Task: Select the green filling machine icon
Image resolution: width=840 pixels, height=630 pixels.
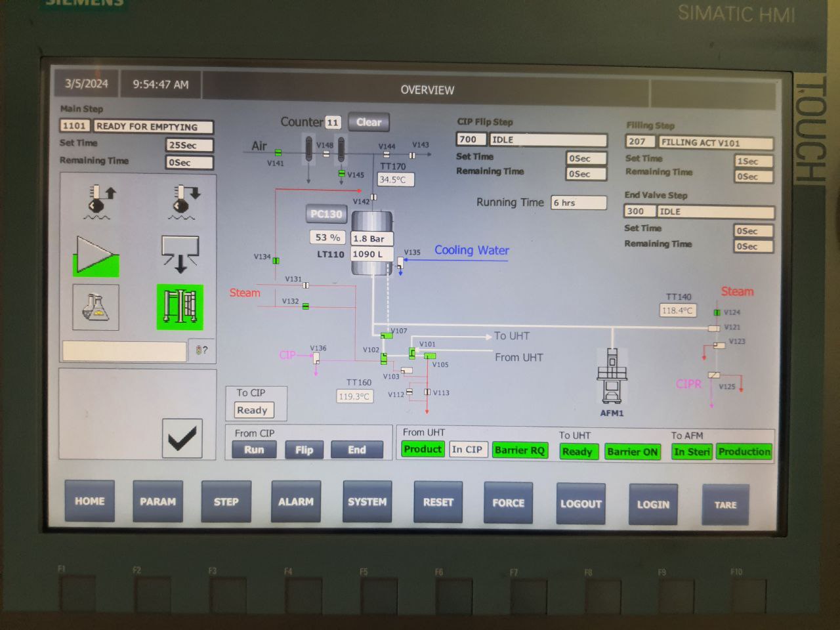Action: pos(180,307)
